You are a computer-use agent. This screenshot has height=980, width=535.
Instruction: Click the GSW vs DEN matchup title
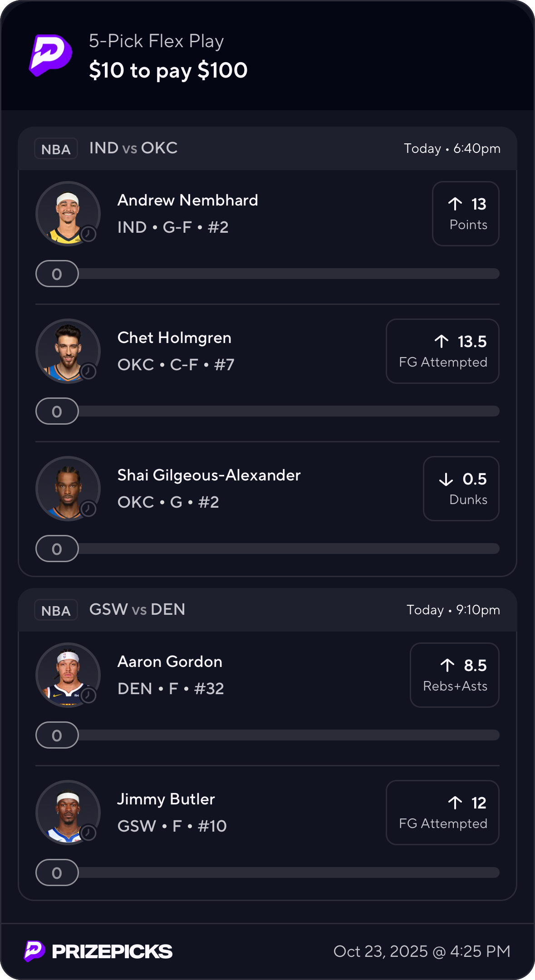pyautogui.click(x=137, y=609)
